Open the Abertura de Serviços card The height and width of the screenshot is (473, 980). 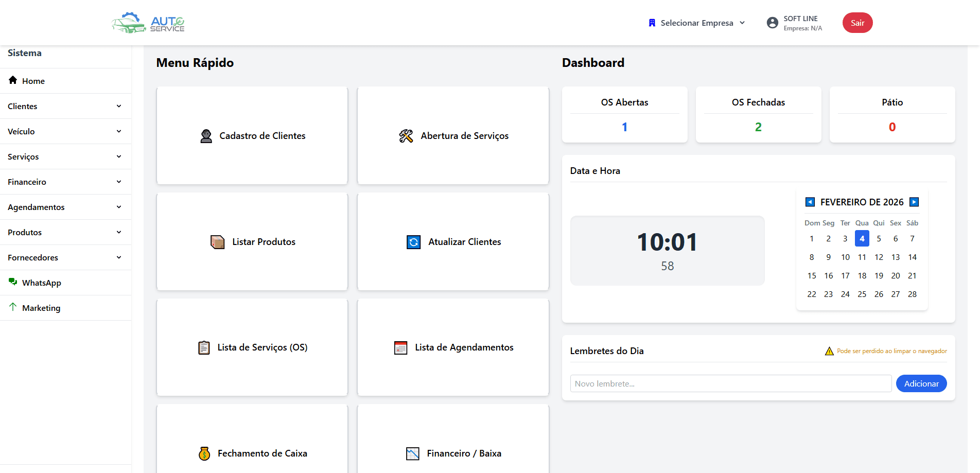tap(453, 135)
